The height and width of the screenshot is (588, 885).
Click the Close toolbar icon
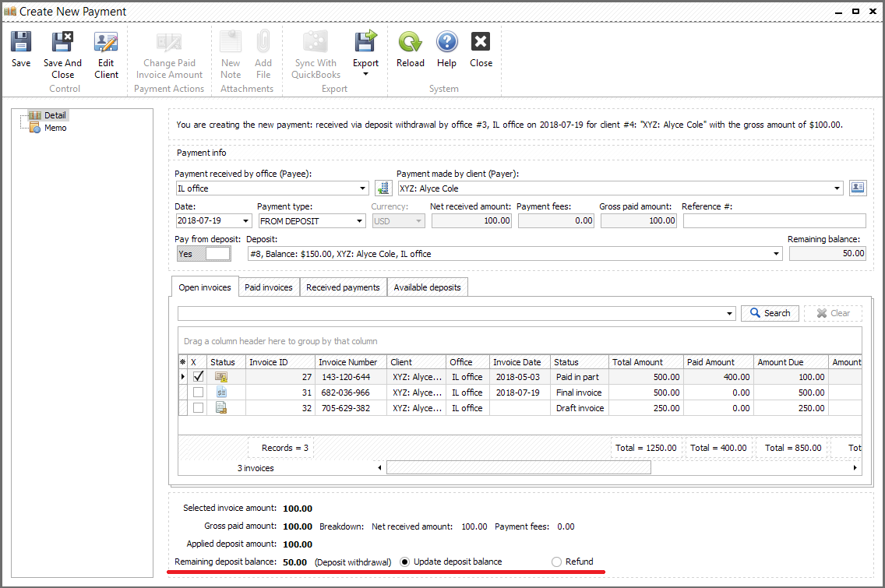click(x=481, y=42)
